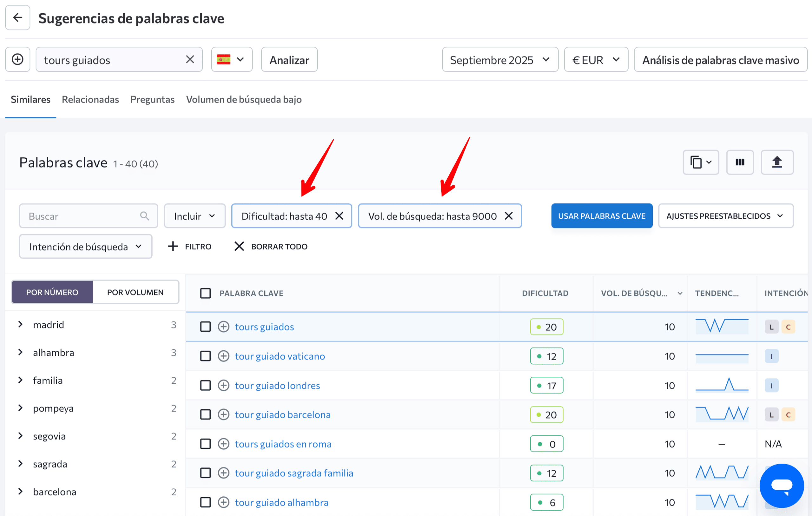Check the 'tour guiado londres' checkbox
The image size is (812, 516).
point(205,385)
